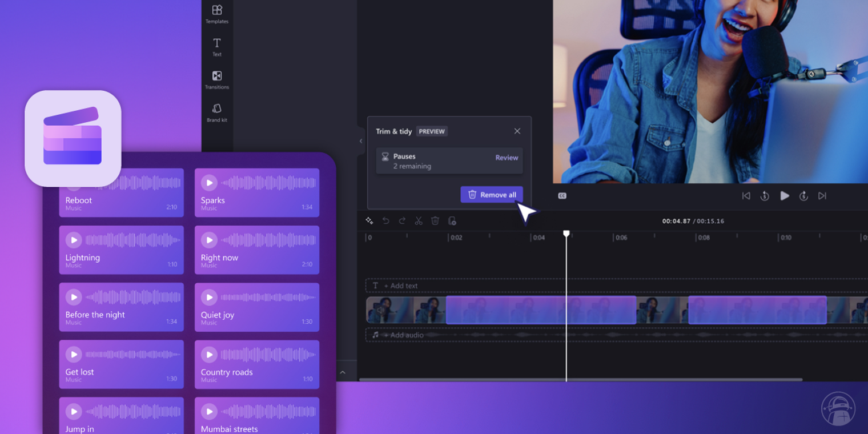
Task: Open Review for remaining Pauses
Action: (x=507, y=158)
